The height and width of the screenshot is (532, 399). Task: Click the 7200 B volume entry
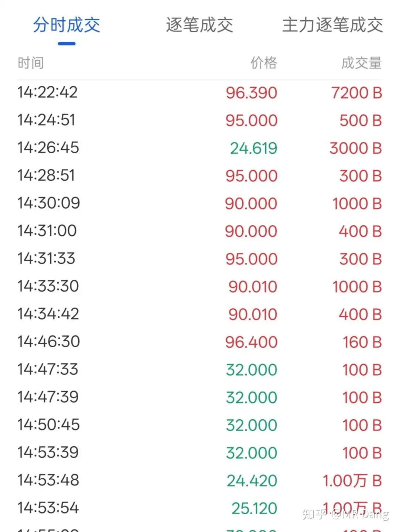click(x=356, y=93)
